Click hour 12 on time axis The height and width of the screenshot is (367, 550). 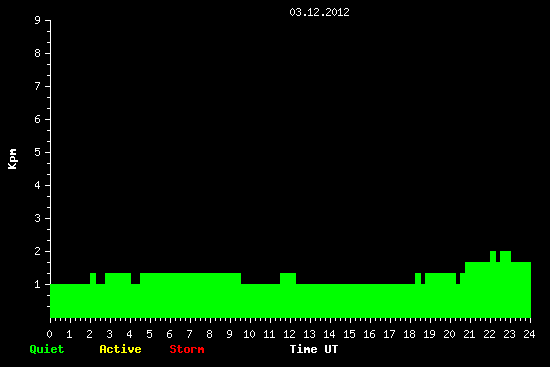pyautogui.click(x=289, y=334)
